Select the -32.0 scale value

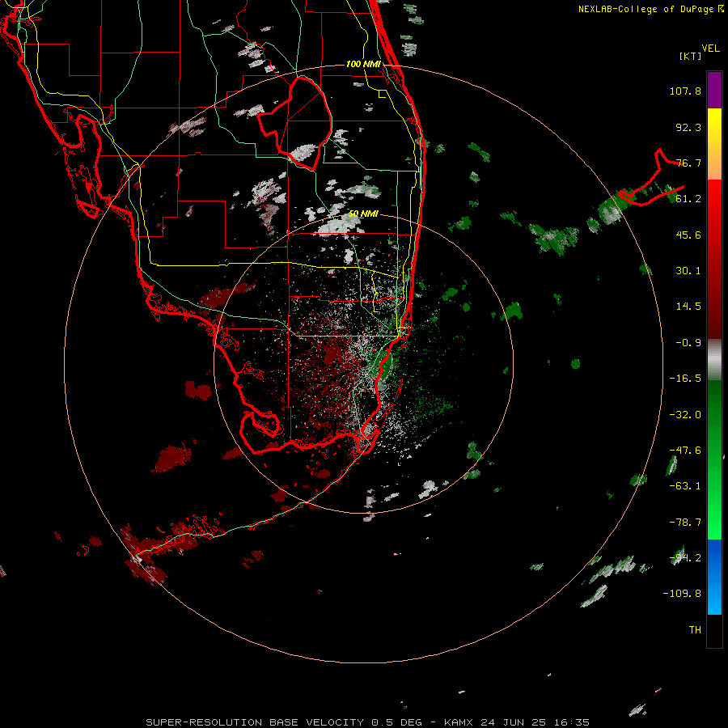point(685,415)
